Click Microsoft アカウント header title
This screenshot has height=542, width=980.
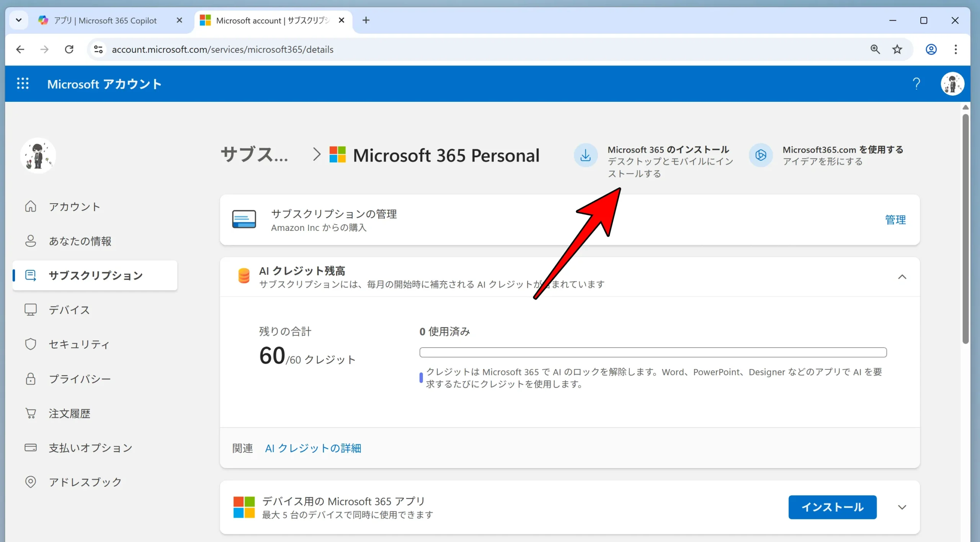pos(104,84)
